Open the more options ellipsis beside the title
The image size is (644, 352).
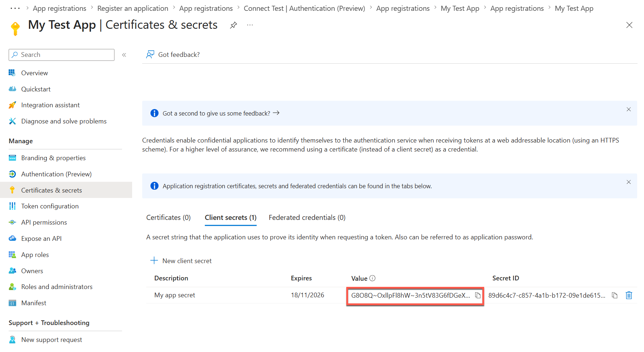[250, 25]
